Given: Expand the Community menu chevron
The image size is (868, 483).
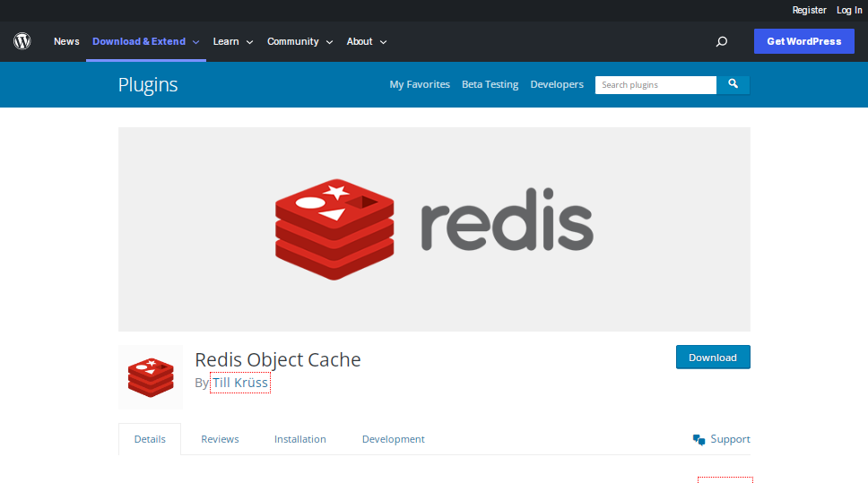Looking at the screenshot, I should [329, 42].
